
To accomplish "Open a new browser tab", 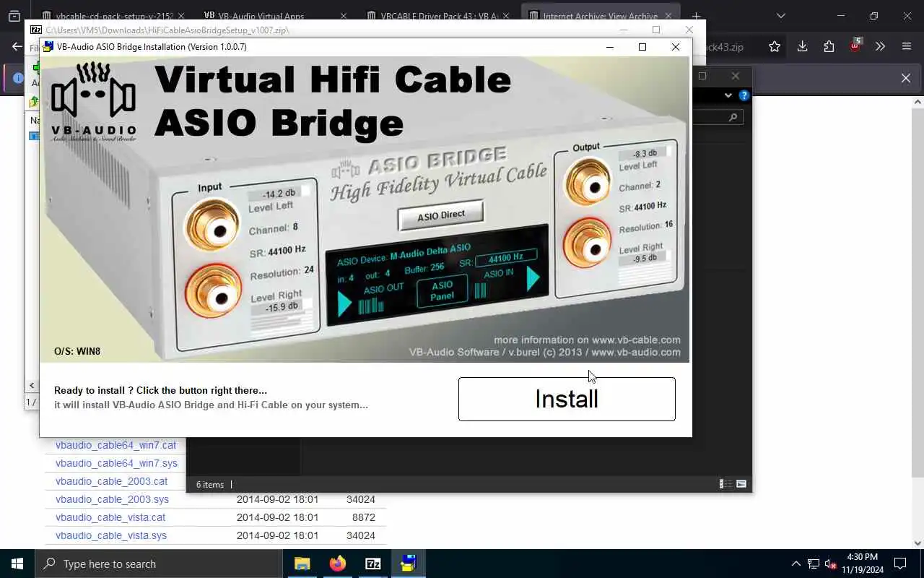I will tap(696, 16).
